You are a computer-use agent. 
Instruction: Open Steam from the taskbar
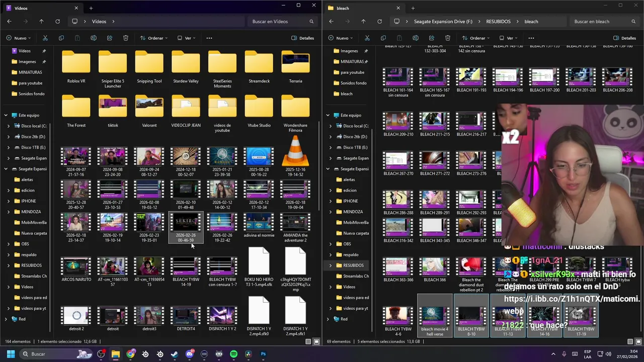click(175, 354)
